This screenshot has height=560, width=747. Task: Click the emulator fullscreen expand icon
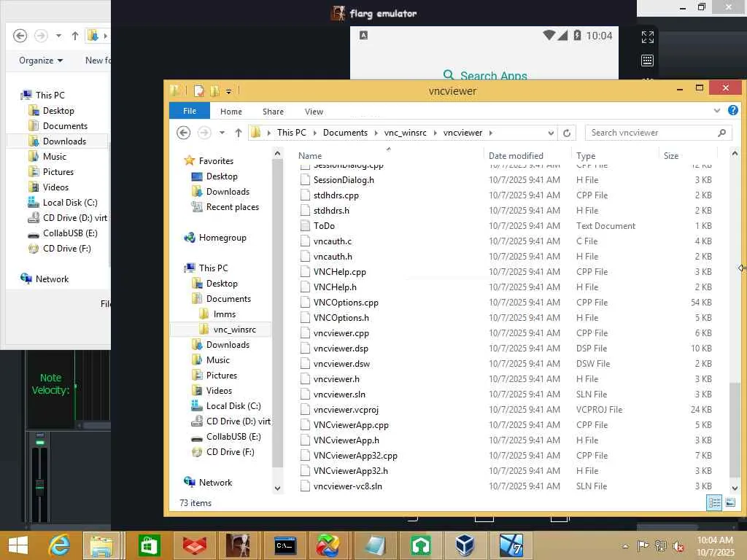point(647,36)
